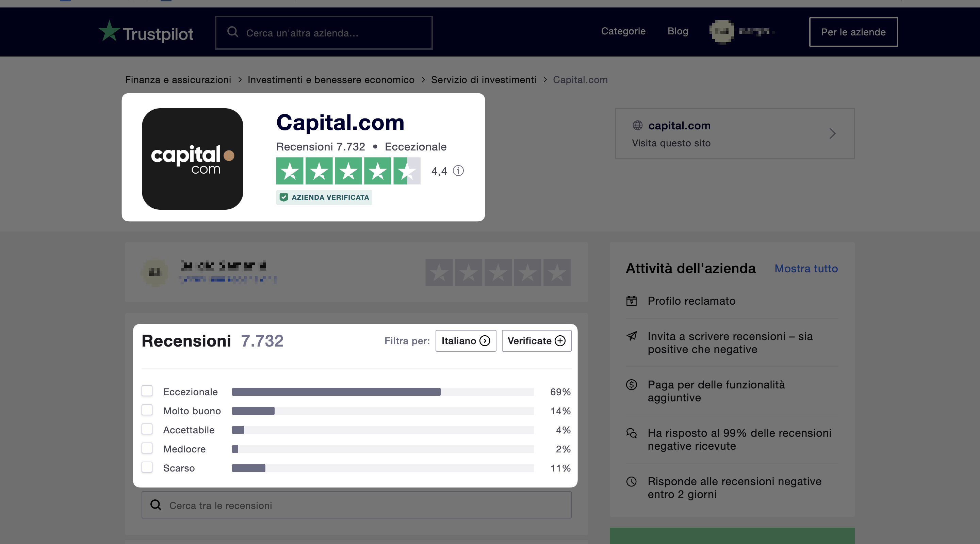Open the site via the right chevron arrow
Viewport: 980px width, 544px height.
(x=832, y=133)
